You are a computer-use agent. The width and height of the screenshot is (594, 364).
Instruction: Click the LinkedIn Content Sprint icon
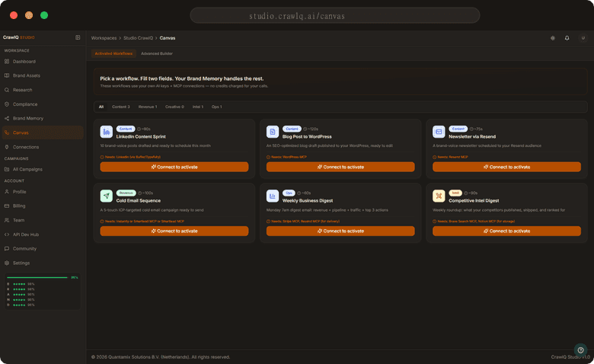click(107, 132)
